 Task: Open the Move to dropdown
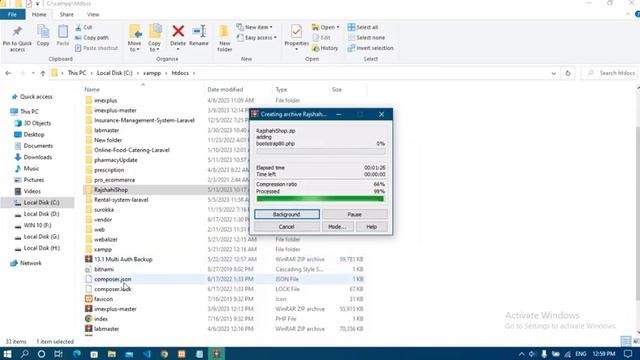click(134, 46)
